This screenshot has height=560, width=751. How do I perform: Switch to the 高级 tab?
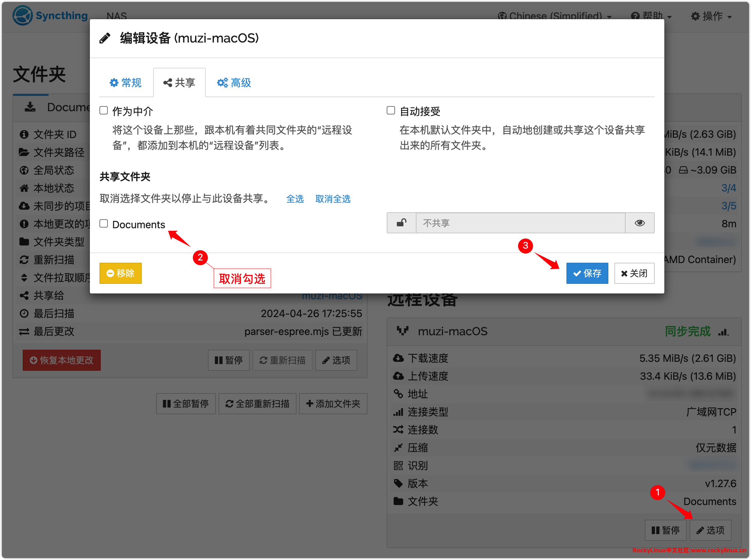(234, 83)
